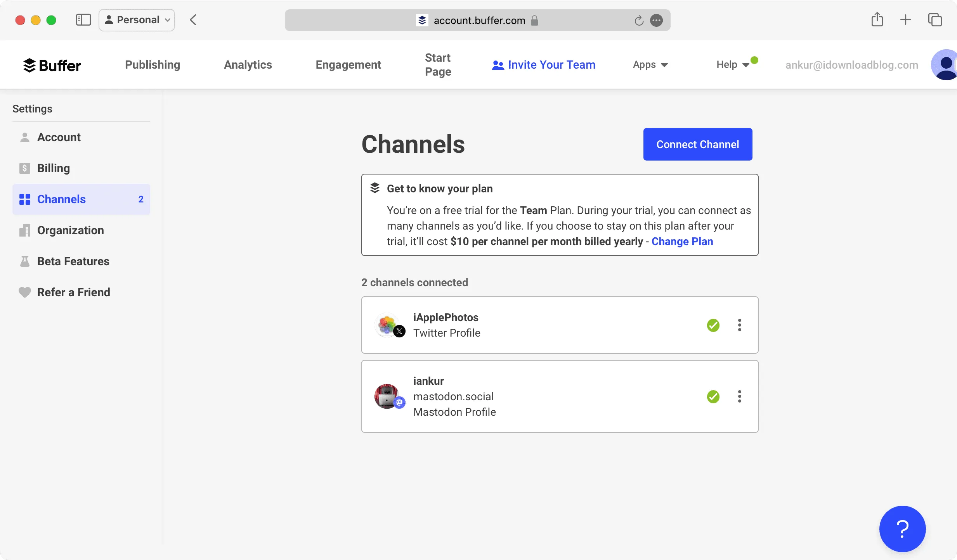This screenshot has width=957, height=560.
Task: Click the Share icon in the Safari toolbar
Action: click(877, 19)
